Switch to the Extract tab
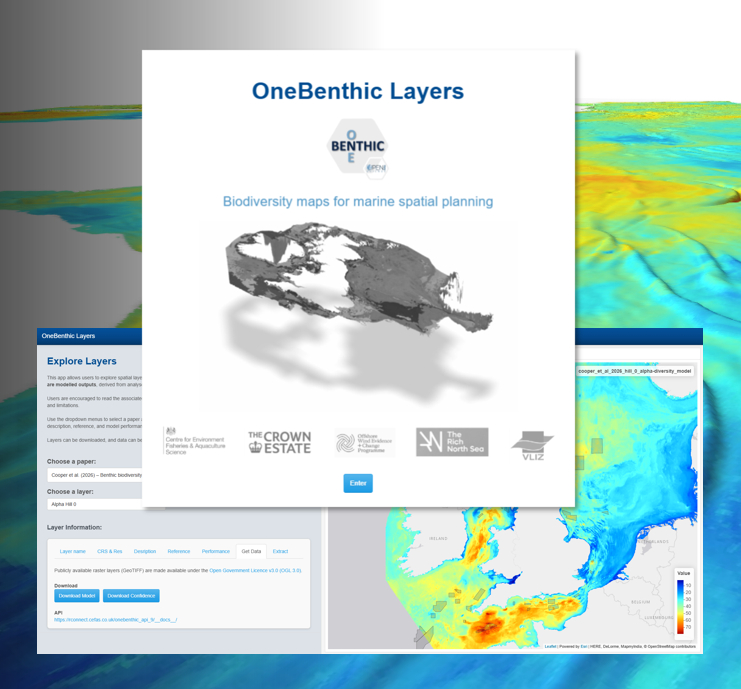The height and width of the screenshot is (689, 741). [x=280, y=551]
